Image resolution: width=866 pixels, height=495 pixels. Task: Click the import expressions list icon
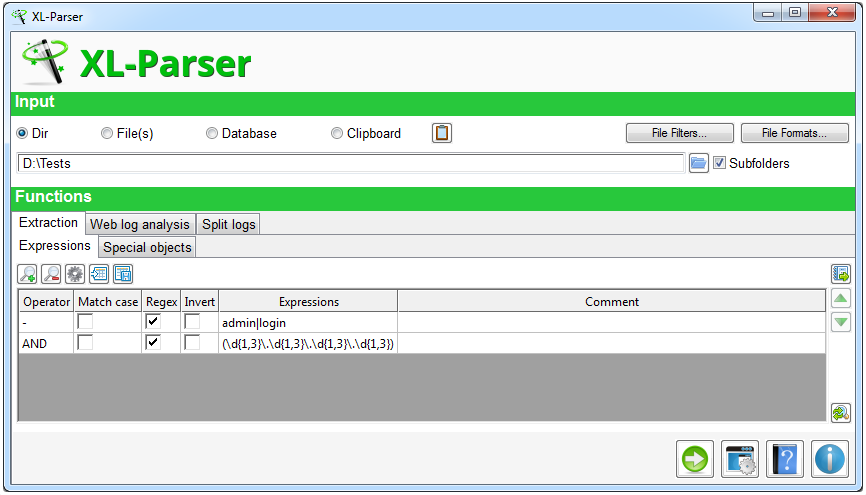tap(99, 274)
